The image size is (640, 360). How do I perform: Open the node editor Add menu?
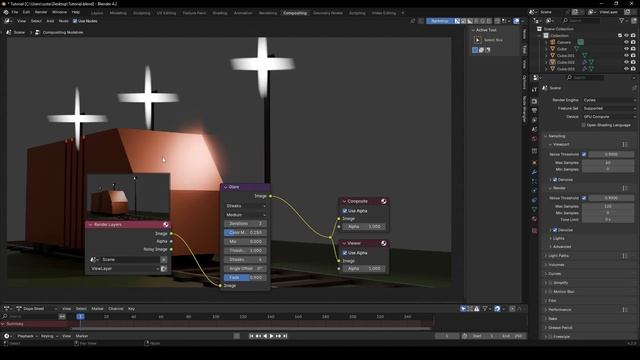click(50, 21)
